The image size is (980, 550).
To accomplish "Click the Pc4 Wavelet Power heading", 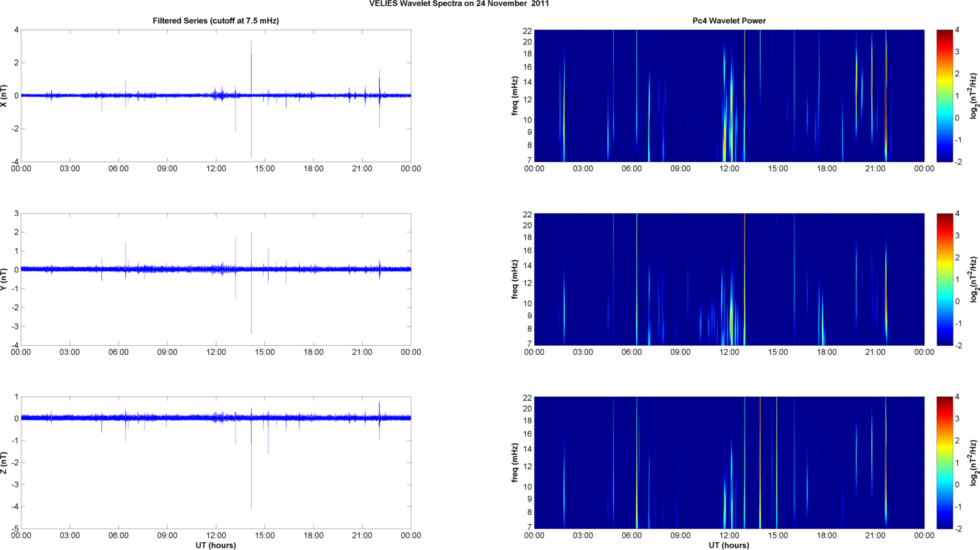I will click(728, 21).
